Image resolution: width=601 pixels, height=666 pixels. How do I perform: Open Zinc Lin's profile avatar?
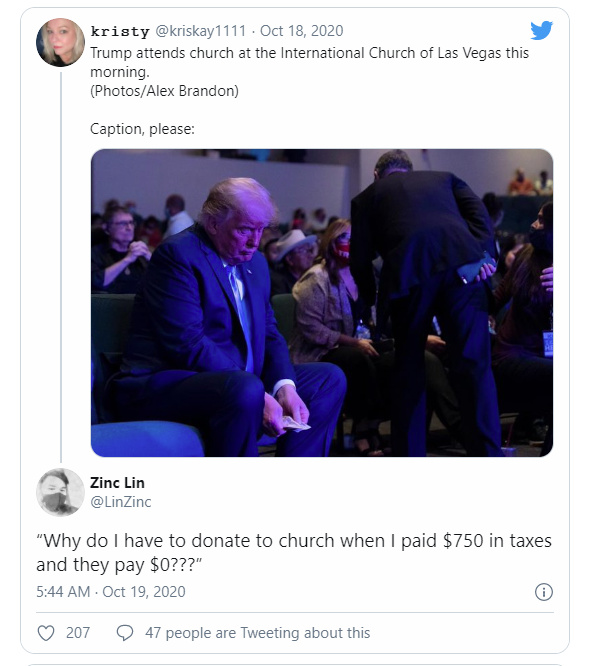60,492
